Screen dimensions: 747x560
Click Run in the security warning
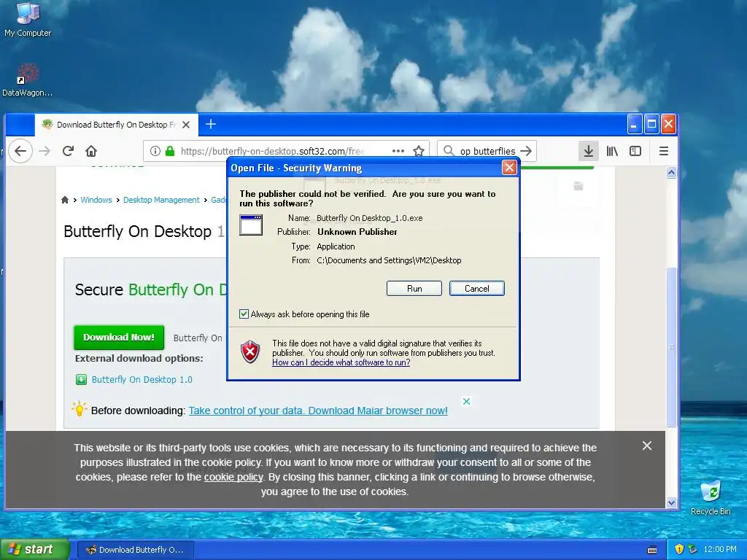[414, 289]
